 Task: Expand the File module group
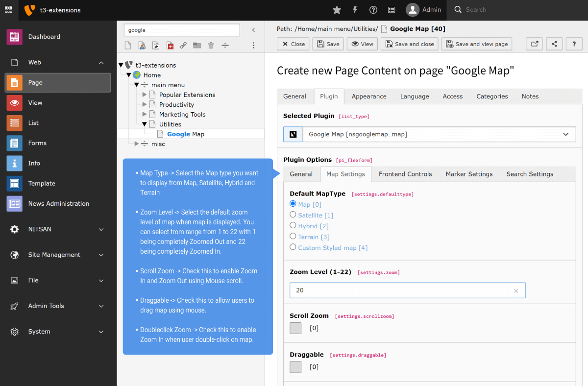[101, 281]
